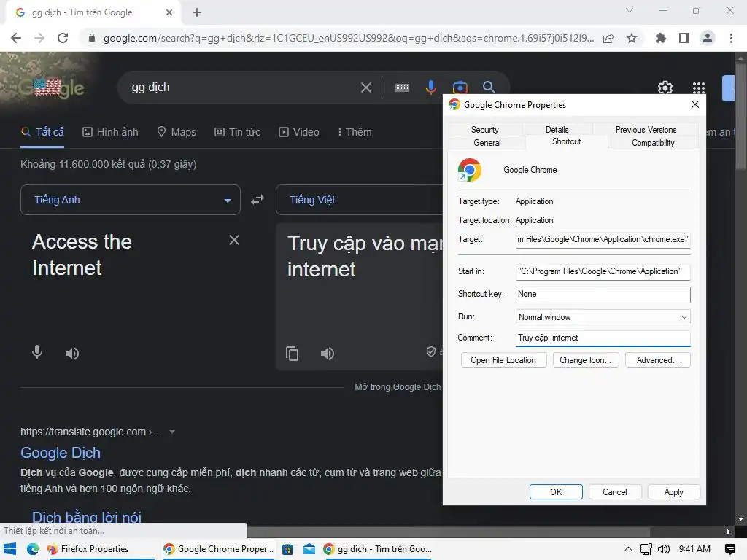Copy the Vietnamese translation
The image size is (747, 560).
coord(292,354)
